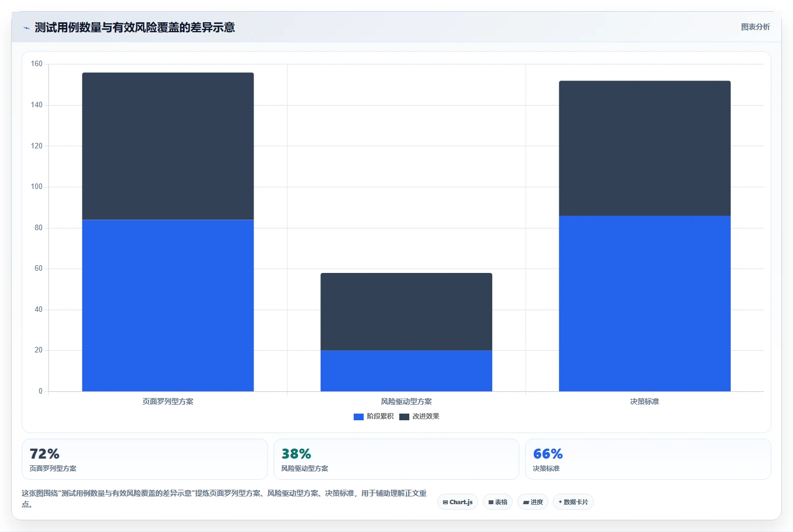This screenshot has height=532, width=793.
Task: Select the Chart.js tag
Action: point(457,502)
